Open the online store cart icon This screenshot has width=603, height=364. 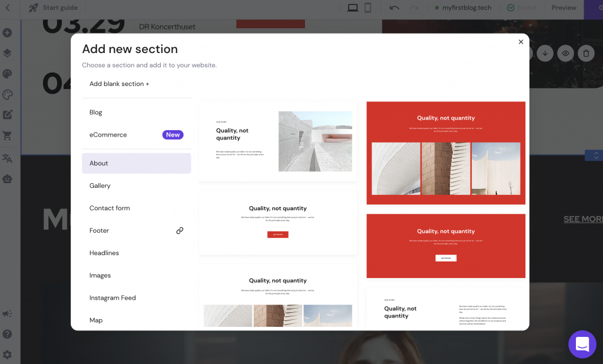pos(7,135)
